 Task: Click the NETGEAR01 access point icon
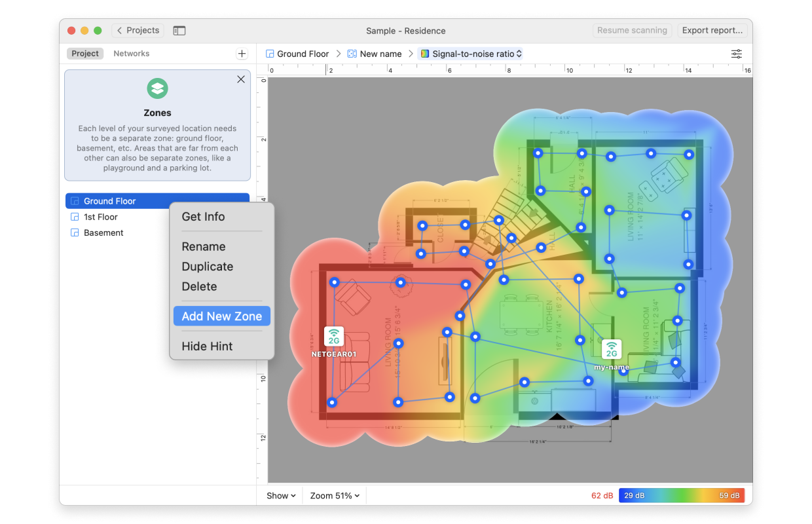334,337
